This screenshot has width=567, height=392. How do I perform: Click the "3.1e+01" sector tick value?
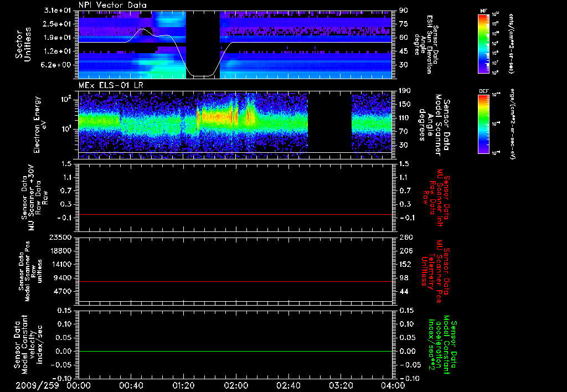pyautogui.click(x=57, y=11)
